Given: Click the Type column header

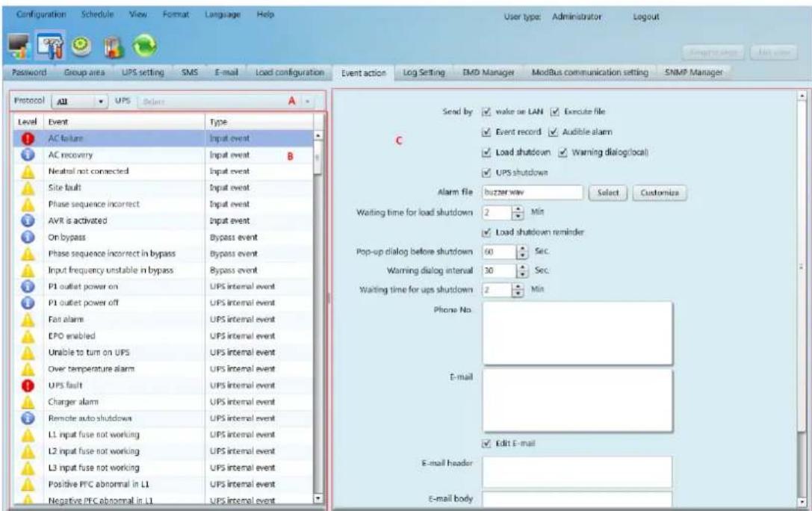Looking at the screenshot, I should tap(259, 123).
